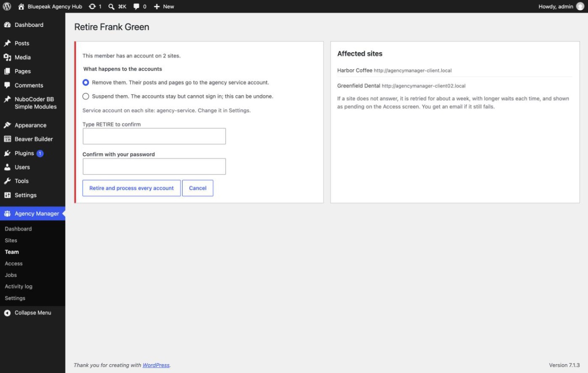Click the Pages icon in sidebar
Viewport: 588px width, 373px height.
[x=7, y=71]
